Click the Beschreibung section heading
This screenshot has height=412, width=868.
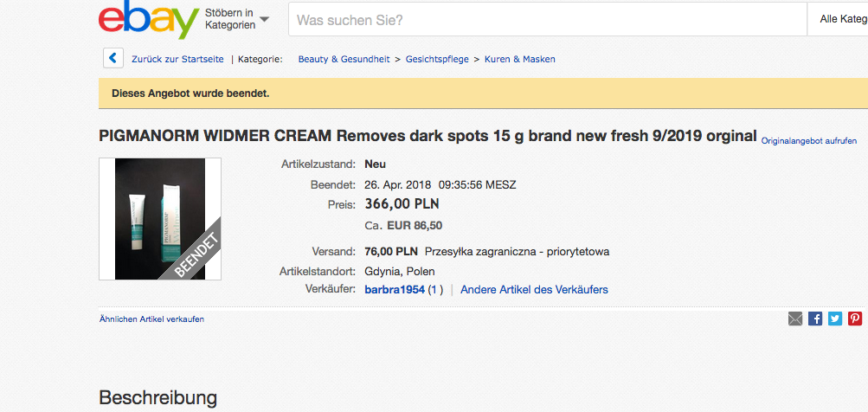tap(158, 398)
